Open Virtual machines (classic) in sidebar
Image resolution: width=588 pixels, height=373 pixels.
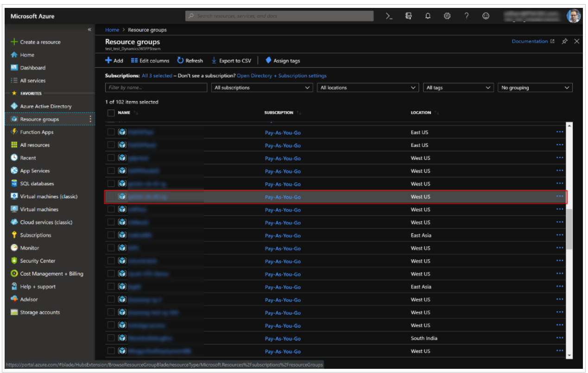[49, 197]
